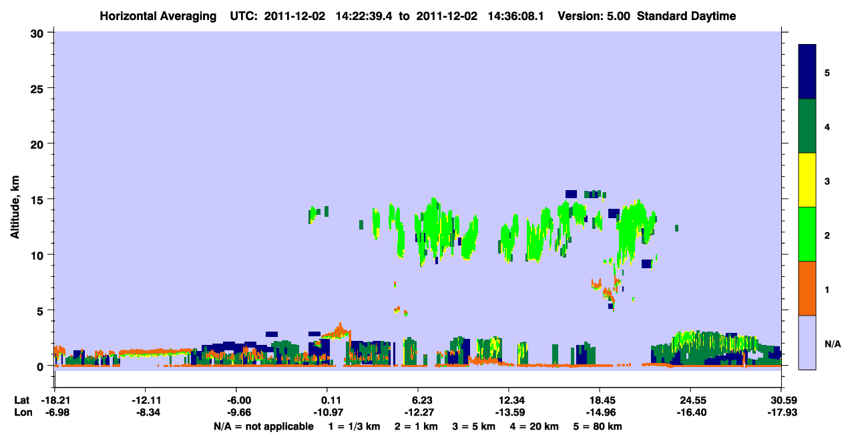Click the legend entry '3 = 5 km'

pos(474,426)
